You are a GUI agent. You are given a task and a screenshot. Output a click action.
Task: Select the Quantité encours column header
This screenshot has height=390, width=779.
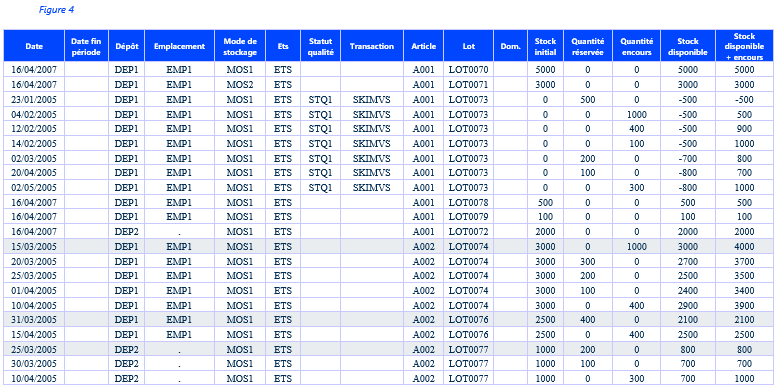636,46
